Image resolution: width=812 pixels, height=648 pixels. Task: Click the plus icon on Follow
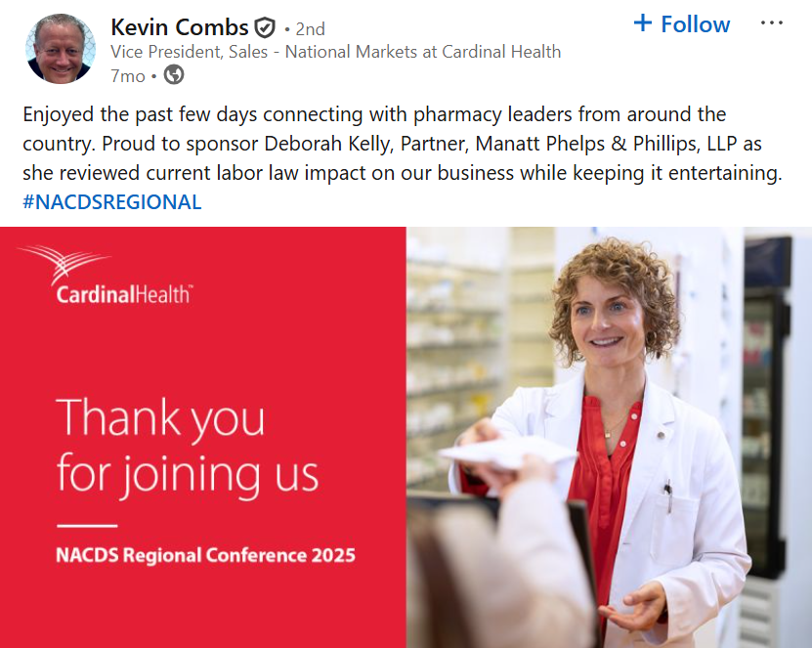pos(643,22)
